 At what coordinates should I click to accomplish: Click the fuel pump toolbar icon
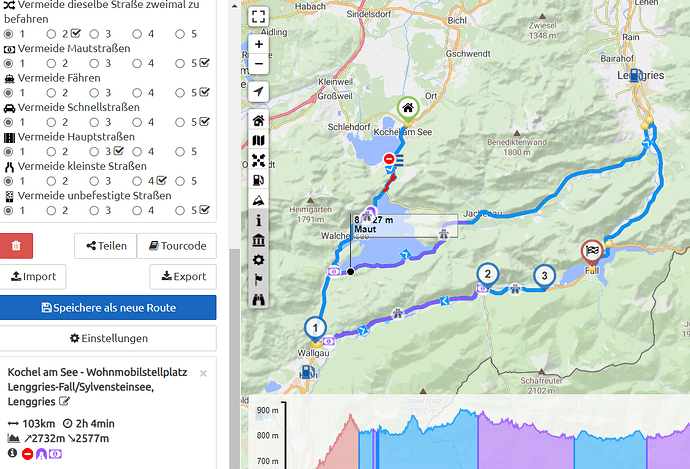coord(259,180)
